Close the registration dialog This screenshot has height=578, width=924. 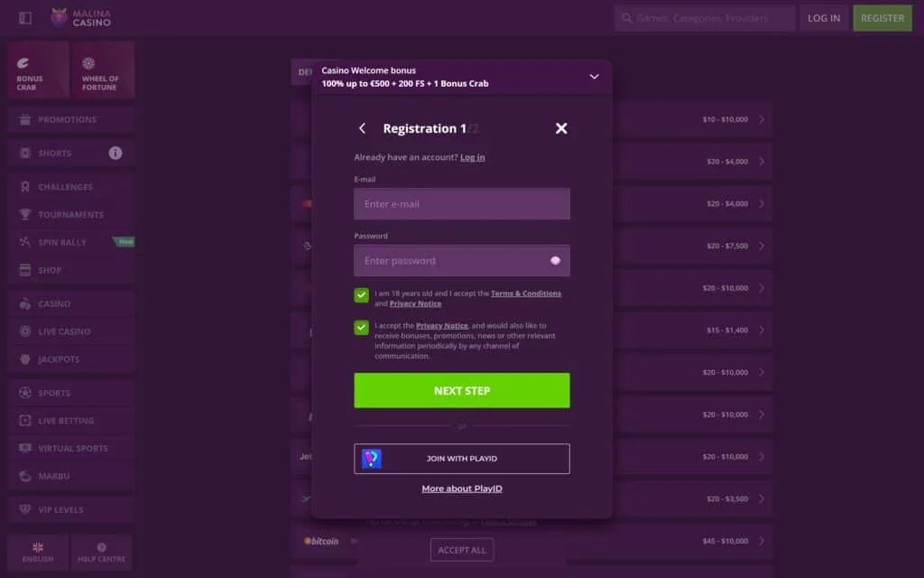561,128
